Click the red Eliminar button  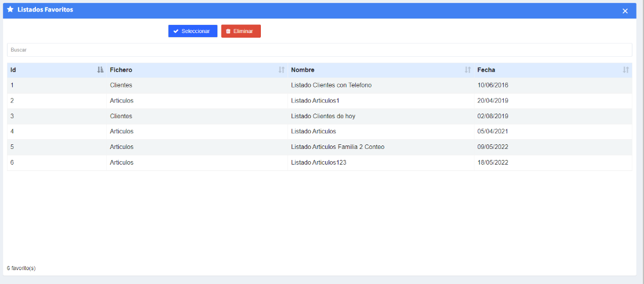pos(241,31)
